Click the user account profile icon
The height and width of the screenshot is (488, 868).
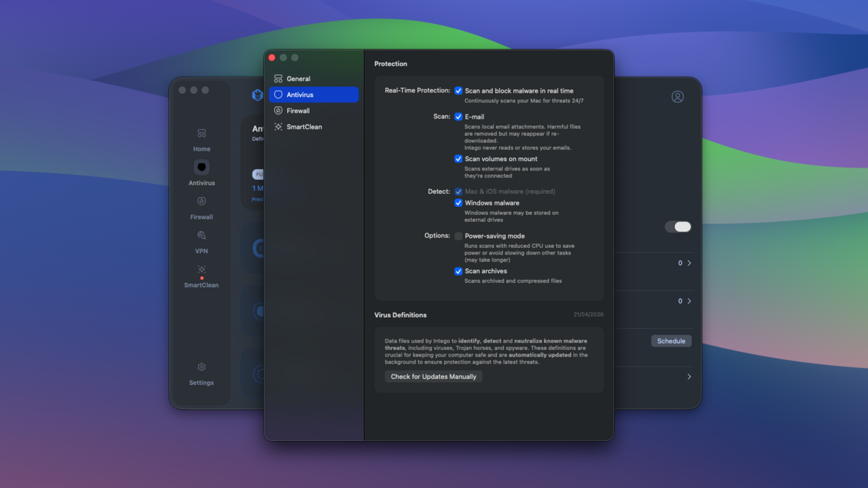(x=677, y=97)
